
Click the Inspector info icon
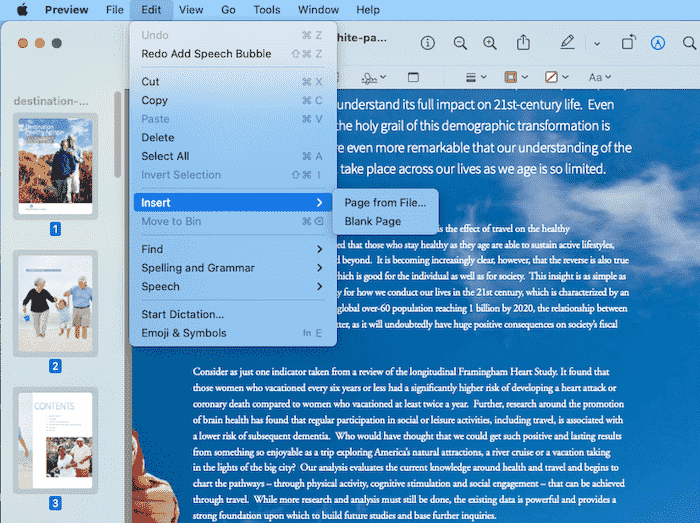pyautogui.click(x=427, y=43)
